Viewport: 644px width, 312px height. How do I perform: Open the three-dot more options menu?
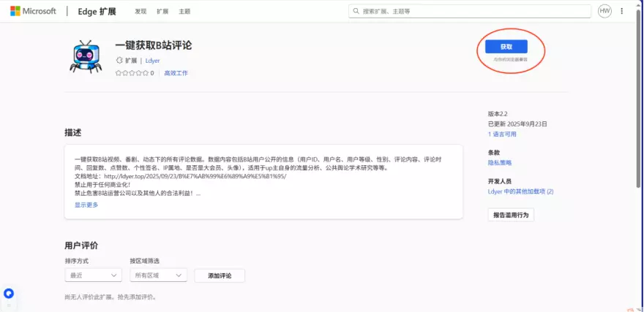click(622, 11)
